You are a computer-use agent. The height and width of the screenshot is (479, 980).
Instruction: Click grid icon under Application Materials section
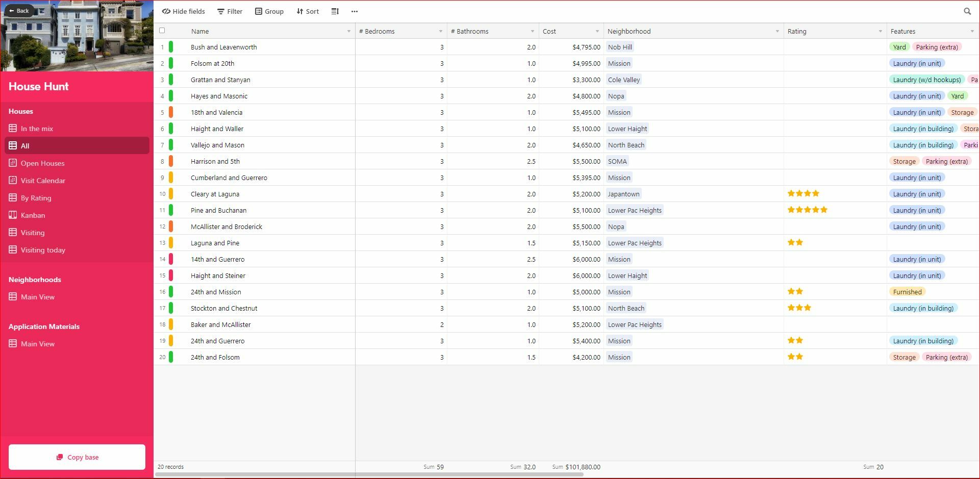[13, 344]
